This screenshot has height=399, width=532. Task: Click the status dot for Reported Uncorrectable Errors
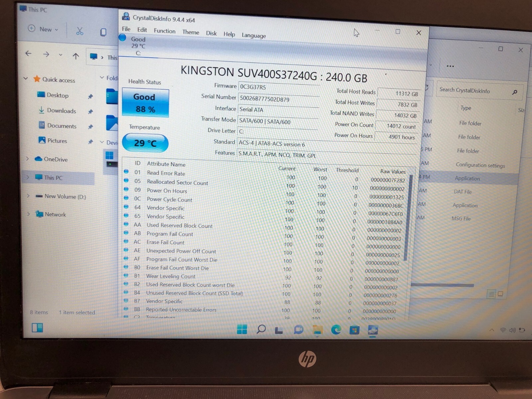coord(126,309)
